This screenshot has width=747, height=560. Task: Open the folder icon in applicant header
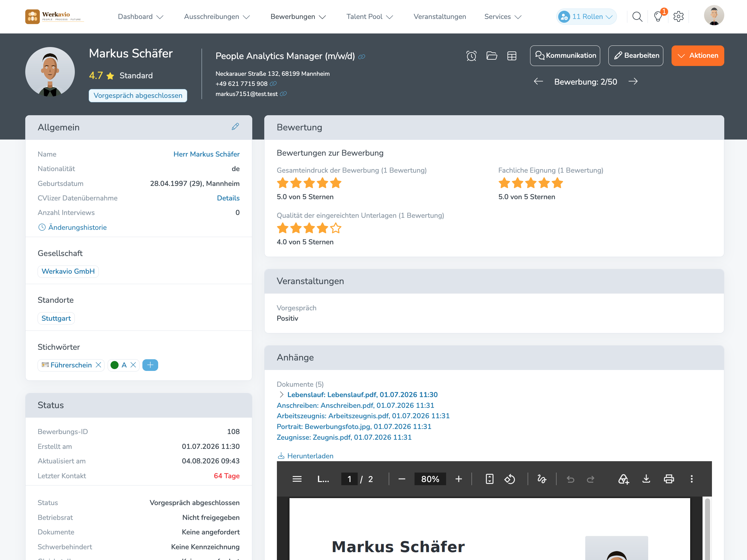(x=491, y=56)
